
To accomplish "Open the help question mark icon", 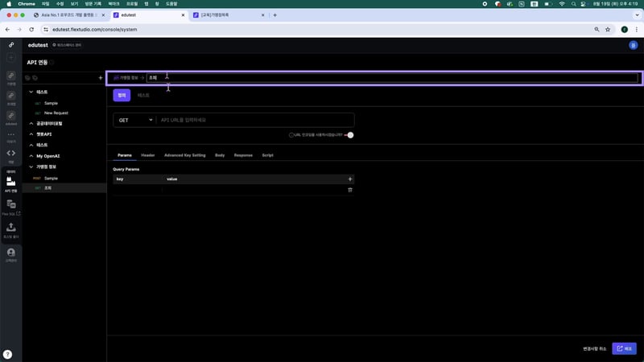I will pos(7,354).
